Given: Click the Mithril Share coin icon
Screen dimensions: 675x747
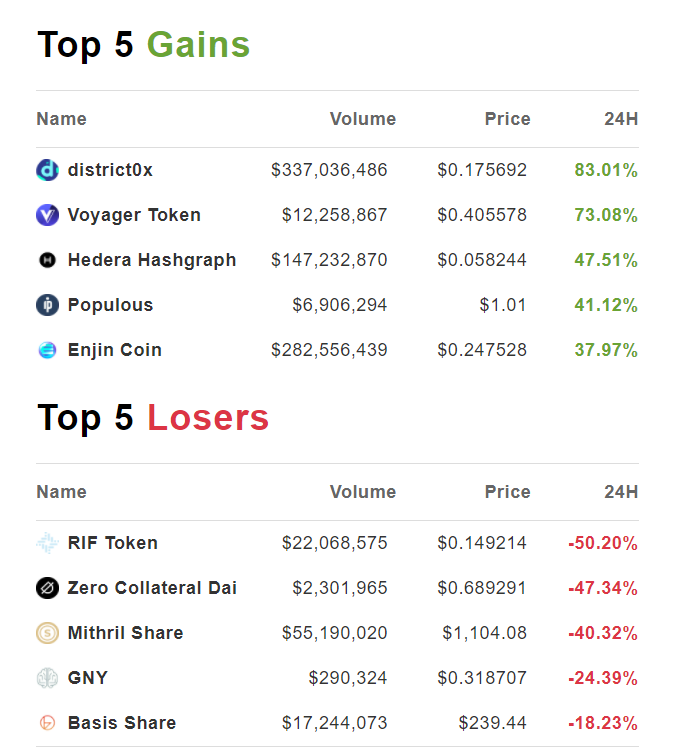Looking at the screenshot, I should (47, 633).
